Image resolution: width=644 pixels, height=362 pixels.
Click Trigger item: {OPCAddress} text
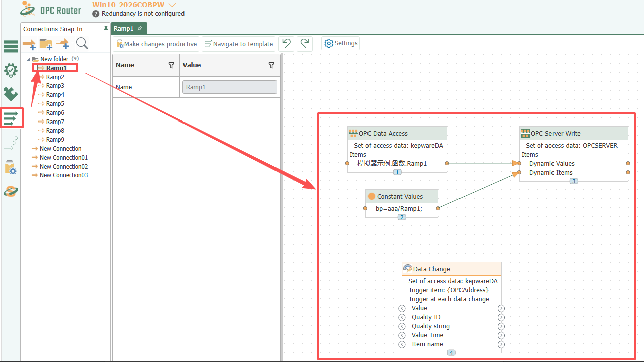click(448, 290)
